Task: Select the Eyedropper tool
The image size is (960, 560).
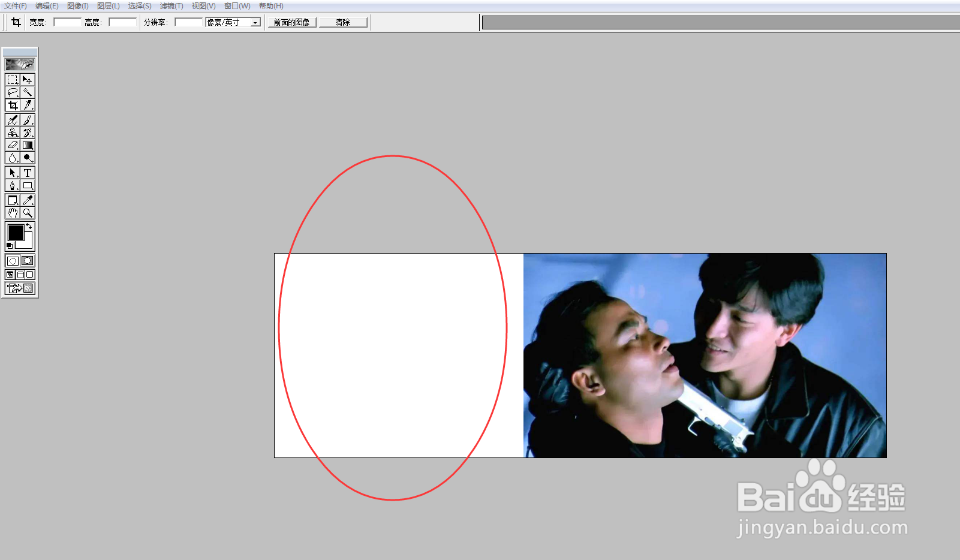Action: (28, 200)
